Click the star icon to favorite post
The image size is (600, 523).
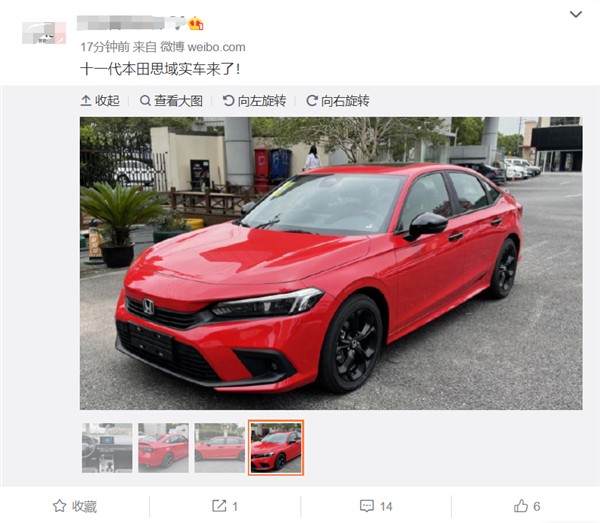point(59,506)
